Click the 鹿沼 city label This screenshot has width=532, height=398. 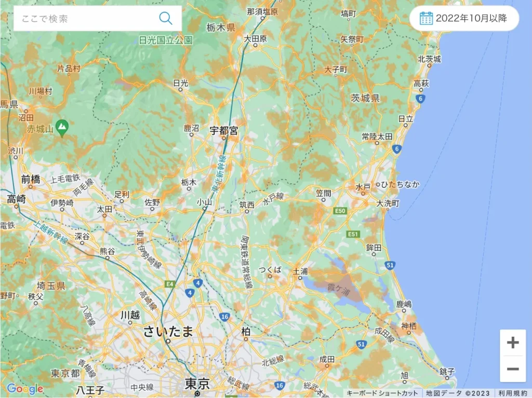tap(191, 128)
